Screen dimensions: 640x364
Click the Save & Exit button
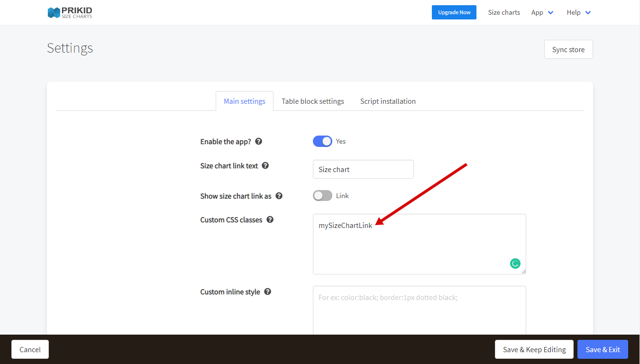(x=603, y=349)
